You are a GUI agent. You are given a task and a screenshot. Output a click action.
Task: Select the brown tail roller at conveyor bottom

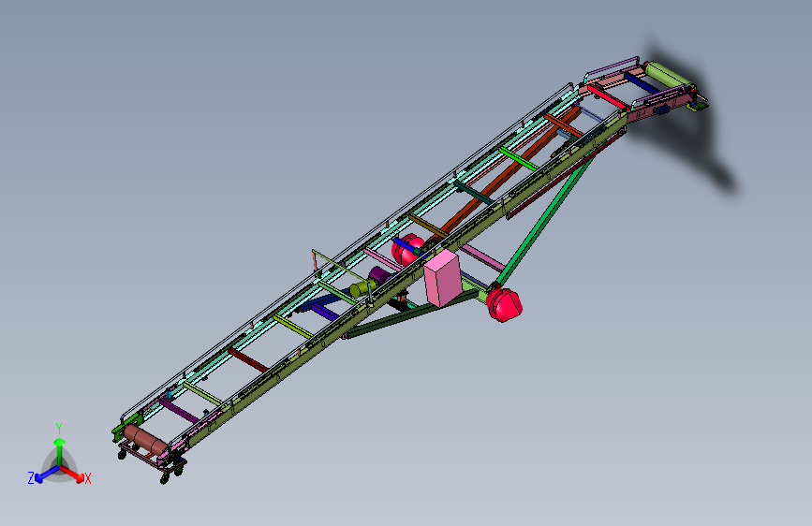[x=145, y=440]
